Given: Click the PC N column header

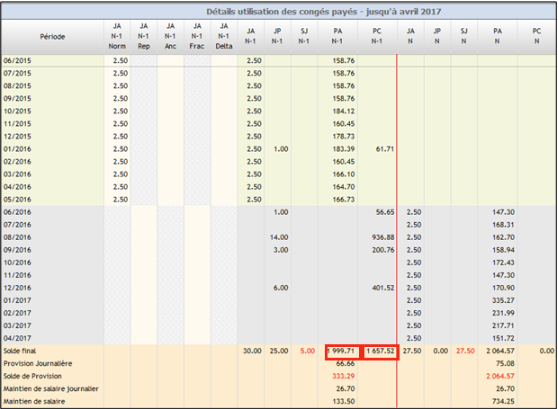Looking at the screenshot, I should click(x=537, y=36).
